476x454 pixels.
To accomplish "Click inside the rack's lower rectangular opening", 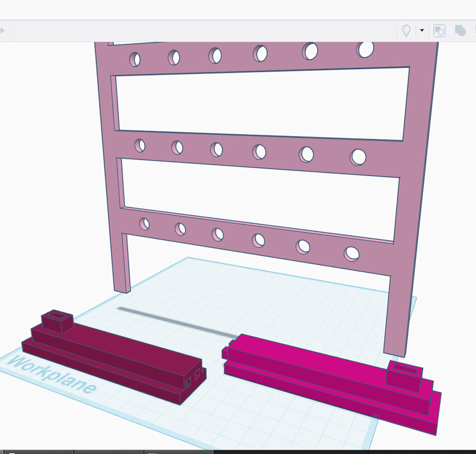I will [x=260, y=190].
